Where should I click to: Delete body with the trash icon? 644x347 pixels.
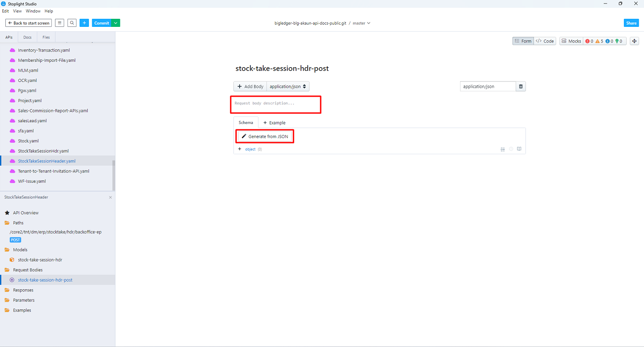(x=521, y=86)
